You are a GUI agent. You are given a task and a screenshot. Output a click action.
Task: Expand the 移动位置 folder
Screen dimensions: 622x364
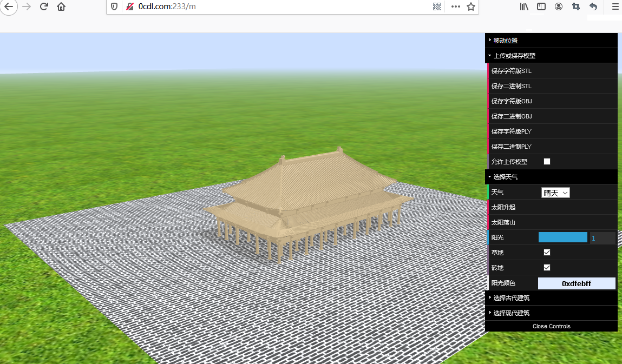[505, 41]
